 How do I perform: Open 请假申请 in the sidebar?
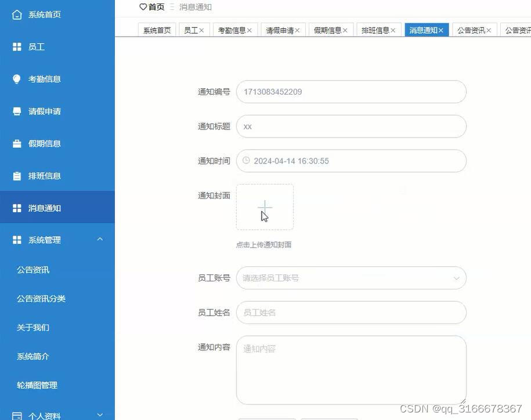57,111
